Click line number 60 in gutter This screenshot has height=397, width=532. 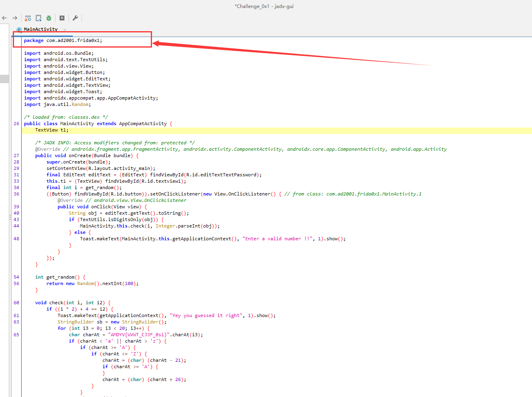pos(16,303)
